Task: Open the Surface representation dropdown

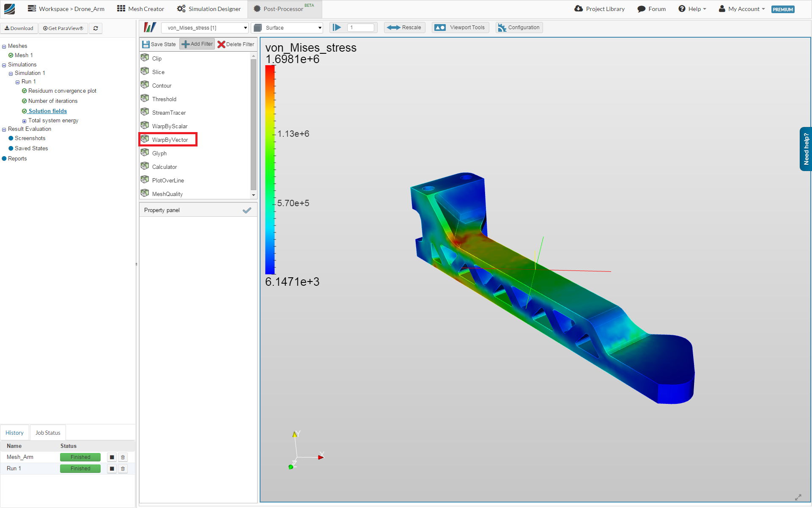Action: click(288, 28)
